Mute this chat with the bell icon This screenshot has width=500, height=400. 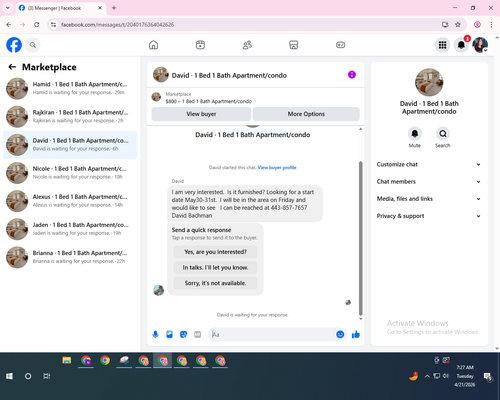(x=415, y=134)
